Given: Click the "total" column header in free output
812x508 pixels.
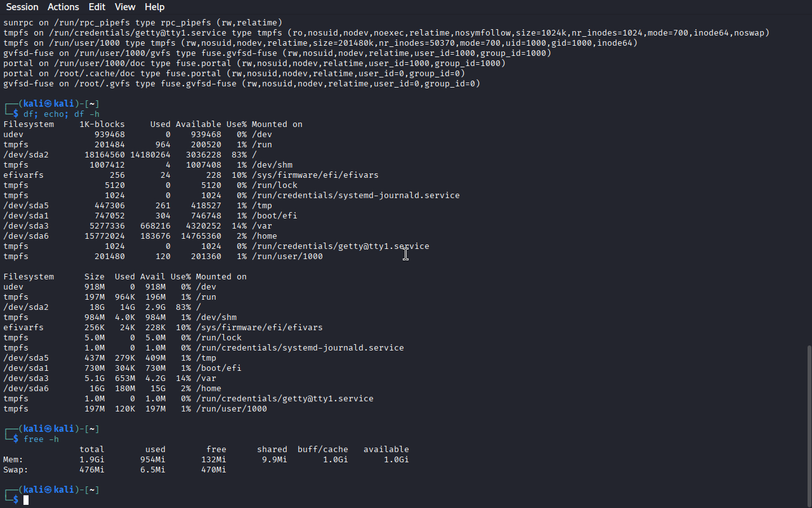Looking at the screenshot, I should click(92, 450).
